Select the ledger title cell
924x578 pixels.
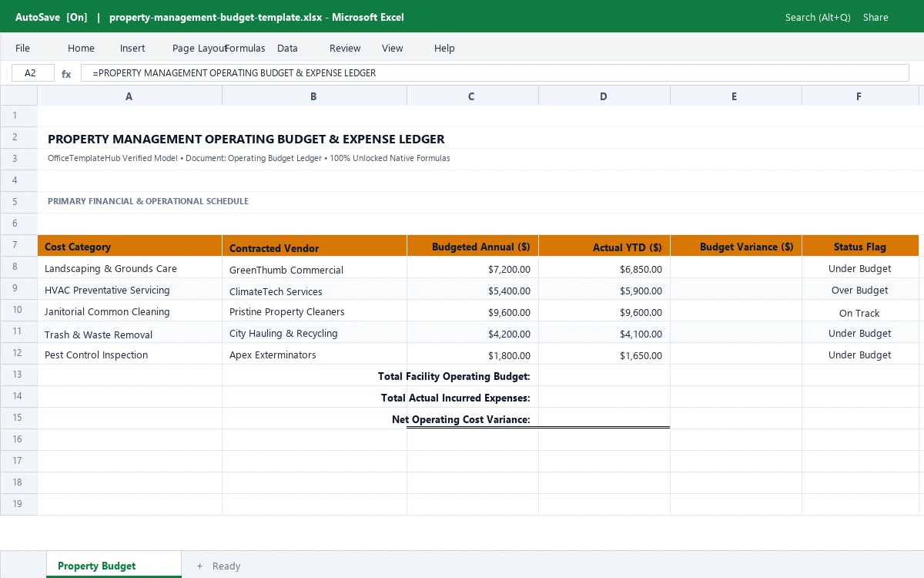pos(246,139)
